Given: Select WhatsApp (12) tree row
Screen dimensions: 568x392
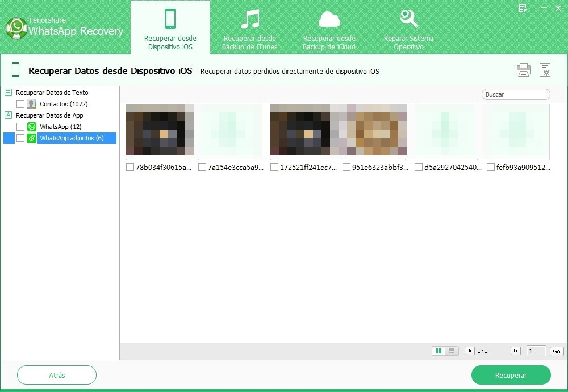Looking at the screenshot, I should 60,127.
